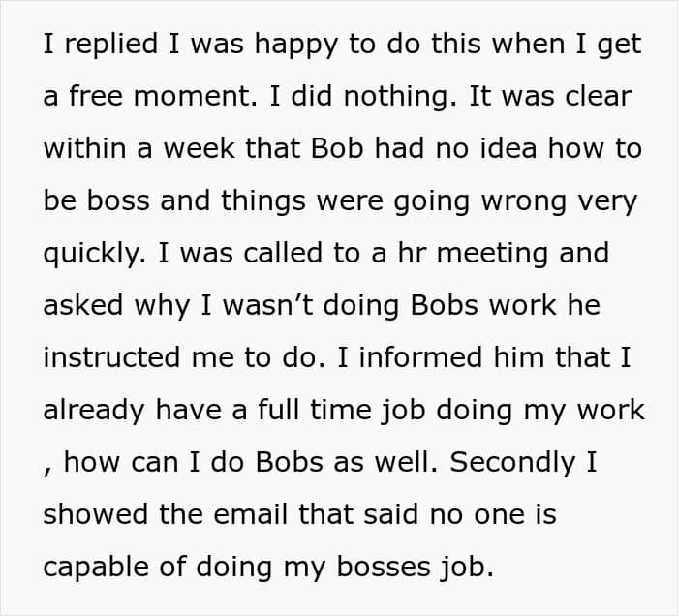
Task: Click the word "email"
Action: (251, 514)
